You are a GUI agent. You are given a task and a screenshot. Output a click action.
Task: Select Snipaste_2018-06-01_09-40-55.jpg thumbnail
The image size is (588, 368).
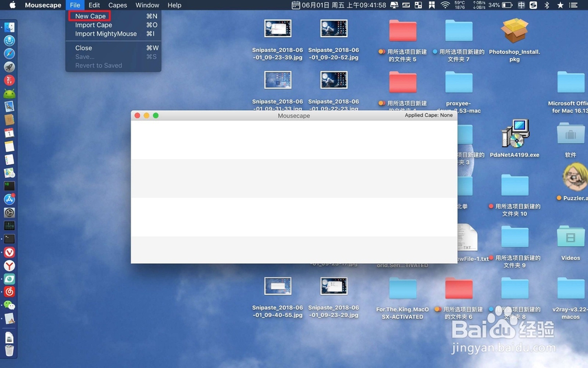click(x=278, y=286)
